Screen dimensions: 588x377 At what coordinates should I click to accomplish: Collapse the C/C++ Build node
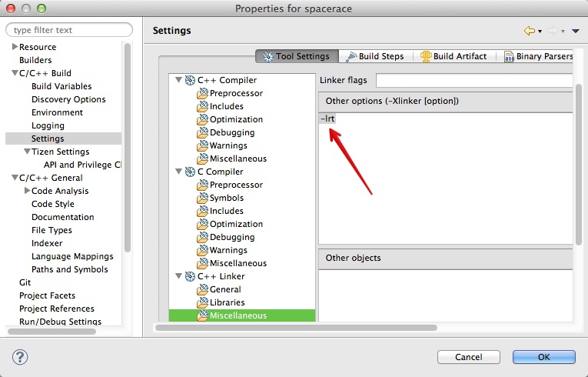pyautogui.click(x=15, y=73)
